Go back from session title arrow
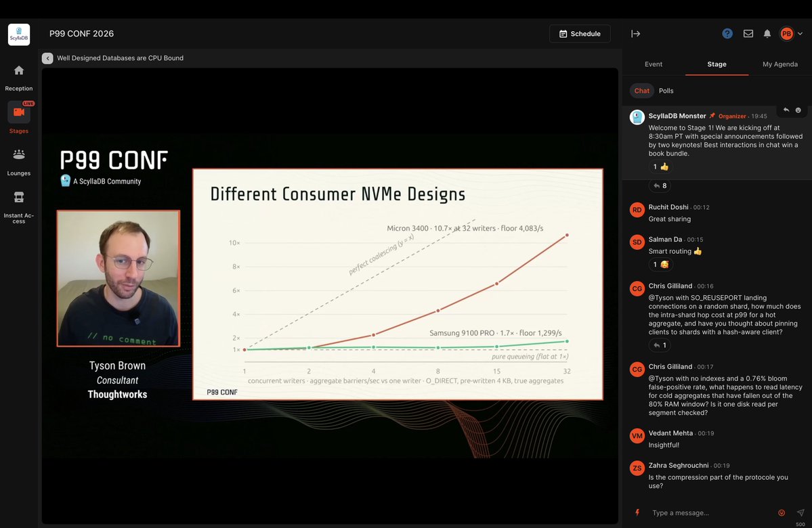The width and height of the screenshot is (812, 528). click(x=47, y=58)
